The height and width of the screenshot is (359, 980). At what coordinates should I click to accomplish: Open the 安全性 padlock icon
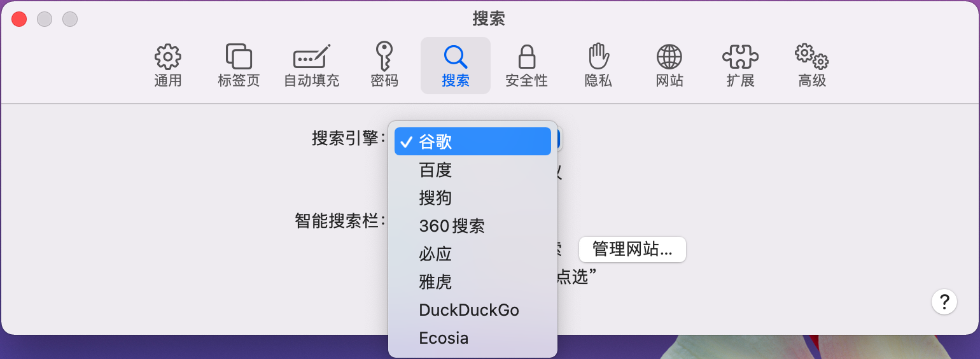pyautogui.click(x=526, y=57)
